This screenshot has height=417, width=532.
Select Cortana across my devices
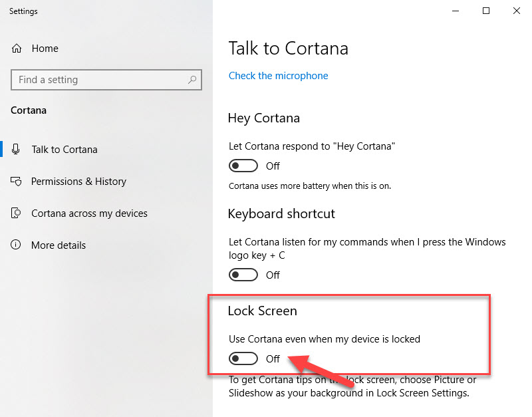point(89,213)
